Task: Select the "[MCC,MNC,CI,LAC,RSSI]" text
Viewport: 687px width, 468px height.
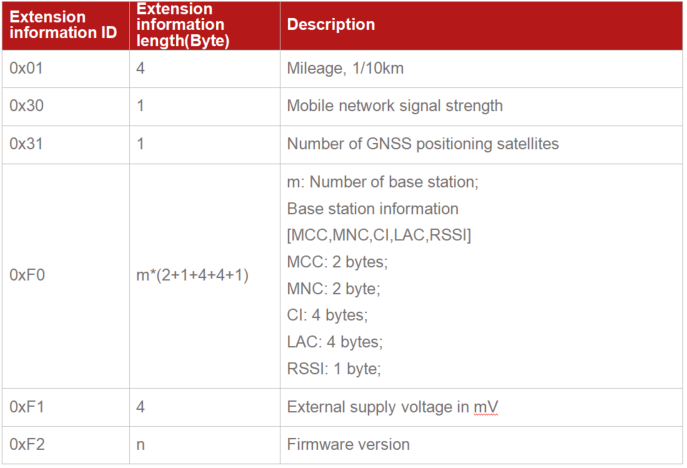Action: 379,235
